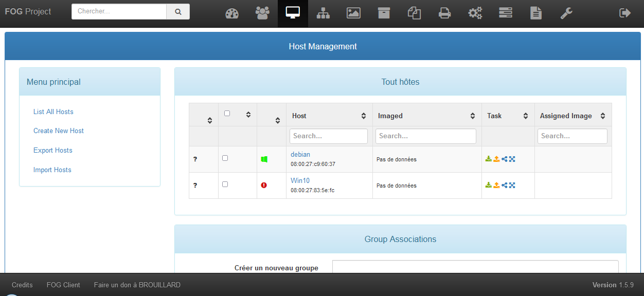Check the debian host checkbox
This screenshot has height=296, width=644.
pos(225,158)
